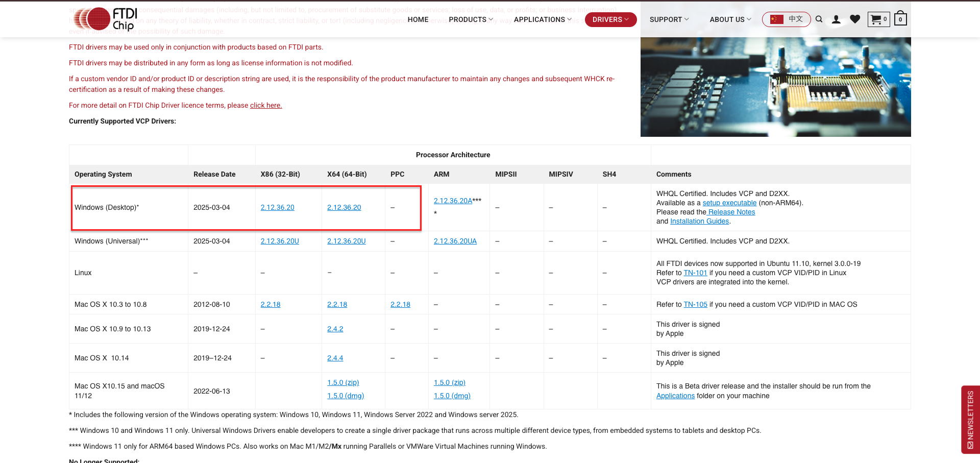980x463 pixels.
Task: Download Mac OS X 10.3-10.8 PPC driver 2.2.18
Action: pyautogui.click(x=400, y=304)
